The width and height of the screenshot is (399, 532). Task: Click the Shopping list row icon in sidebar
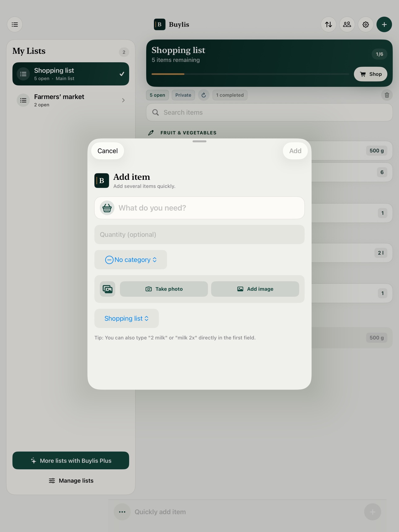(x=23, y=74)
